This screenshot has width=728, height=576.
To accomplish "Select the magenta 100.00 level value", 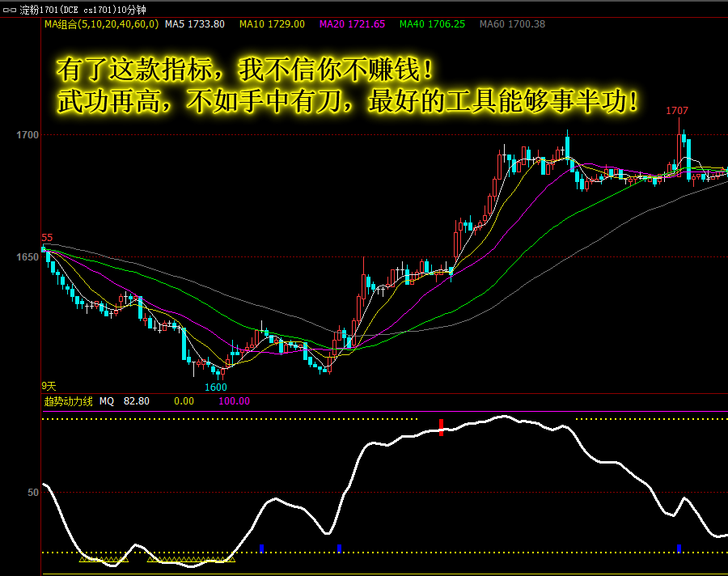I will [234, 401].
